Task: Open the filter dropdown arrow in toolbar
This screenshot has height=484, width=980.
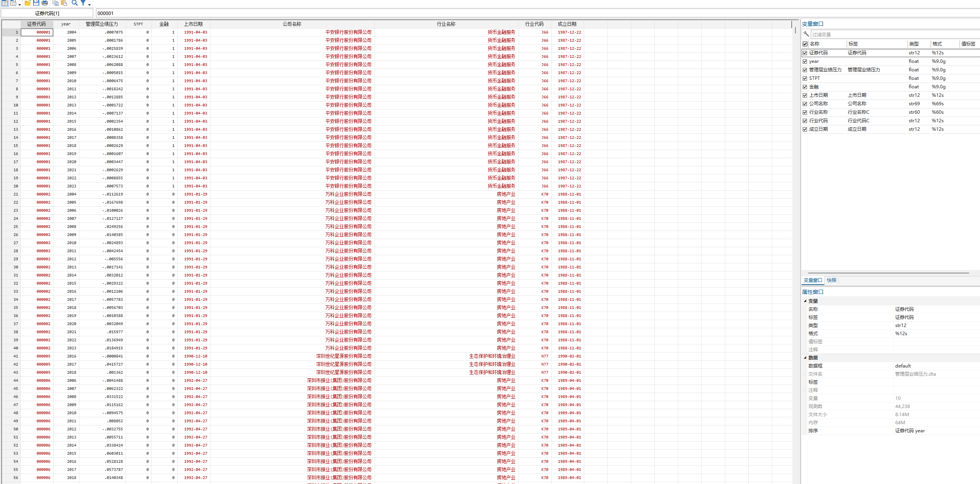Action: coord(89,4)
